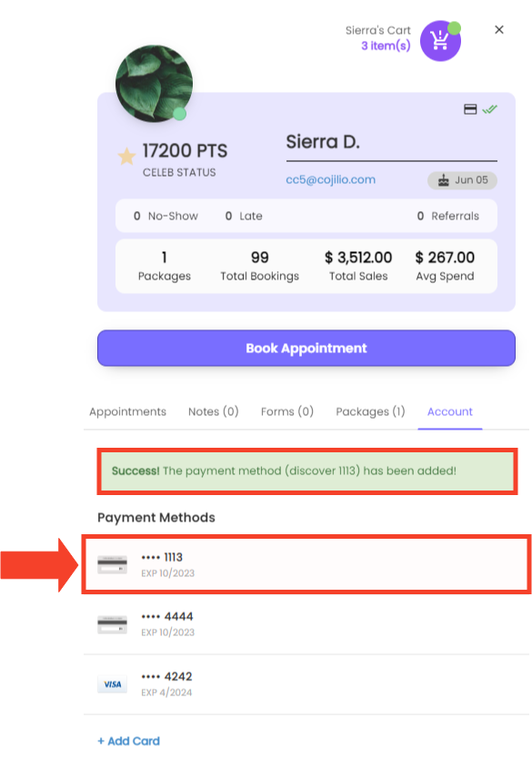The image size is (532, 769).
Task: Select the Account tab
Action: coord(450,411)
